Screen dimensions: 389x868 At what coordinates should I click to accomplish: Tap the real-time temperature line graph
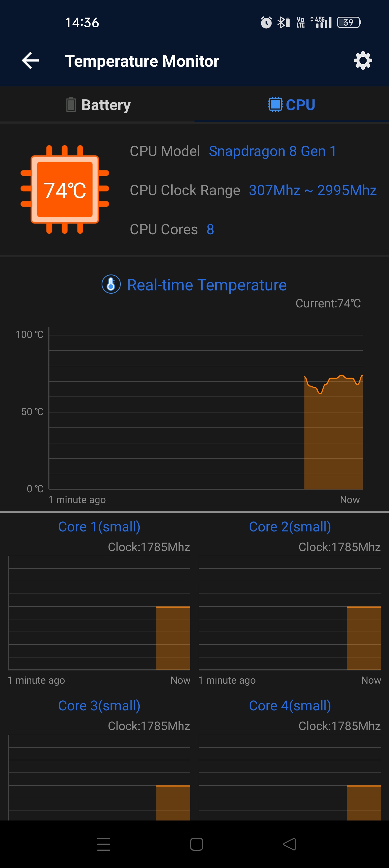(x=206, y=412)
